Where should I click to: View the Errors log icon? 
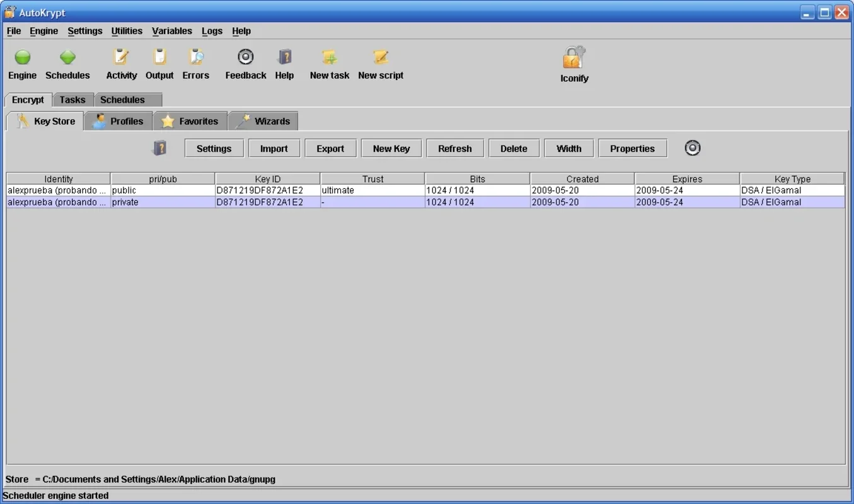coord(196,57)
